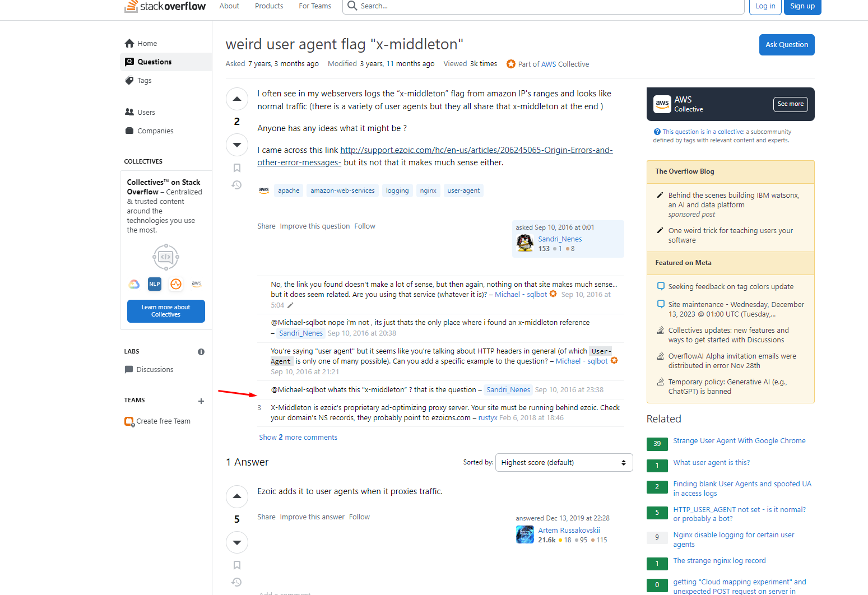Downvote the question
The width and height of the screenshot is (868, 595).
tap(237, 145)
